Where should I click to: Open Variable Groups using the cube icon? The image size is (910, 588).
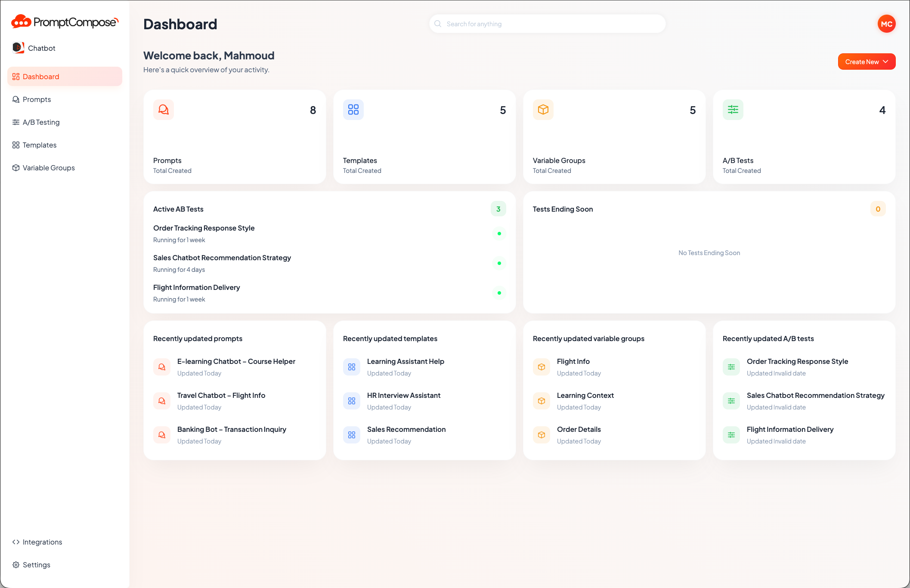[16, 168]
